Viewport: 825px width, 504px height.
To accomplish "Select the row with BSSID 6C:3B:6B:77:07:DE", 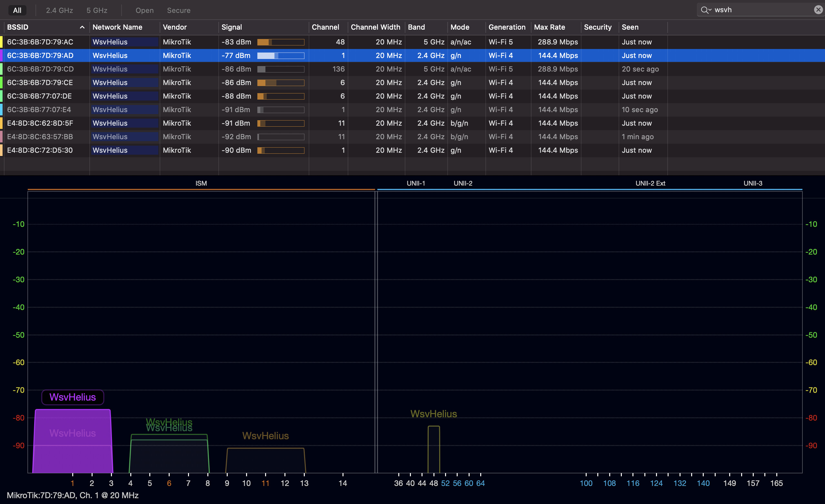I will point(412,96).
